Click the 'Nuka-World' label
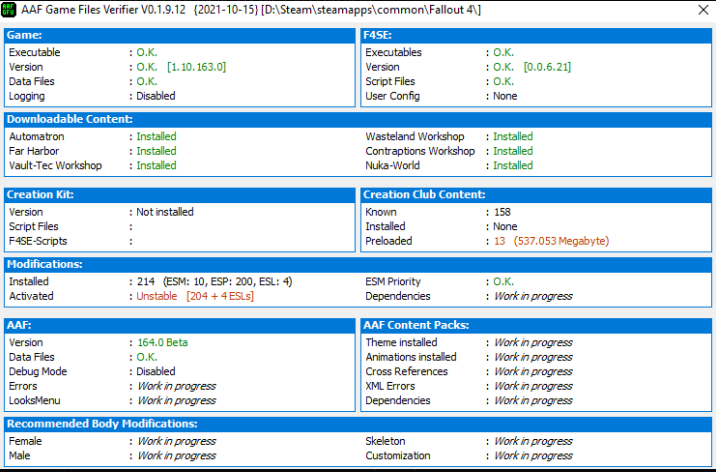This screenshot has width=716, height=472. (x=392, y=166)
